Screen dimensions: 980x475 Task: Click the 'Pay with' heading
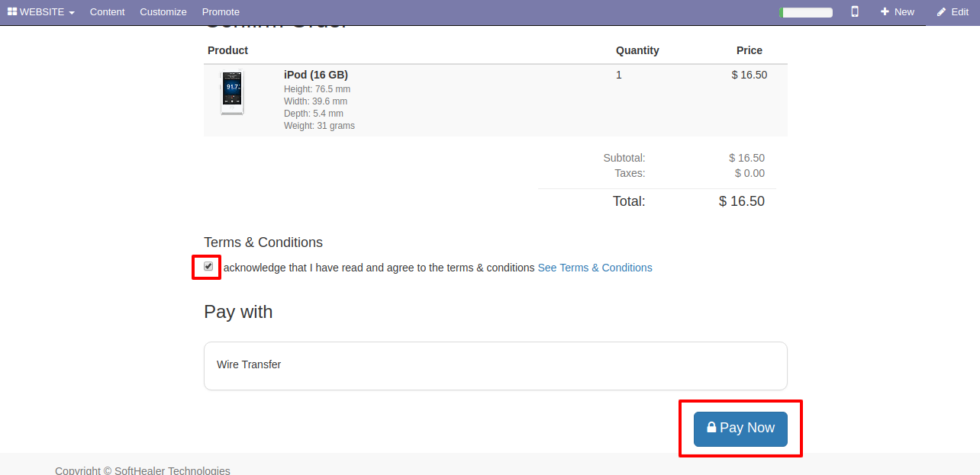(238, 312)
